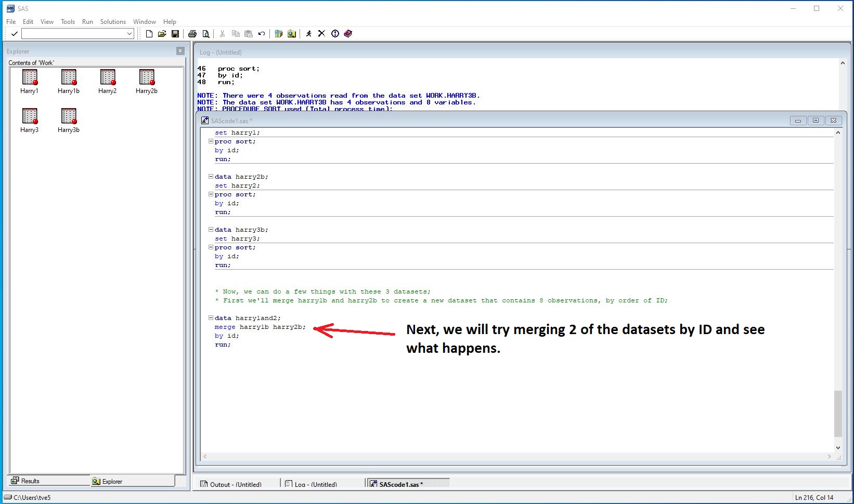
Task: Click the New document toolbar icon
Action: [x=149, y=34]
